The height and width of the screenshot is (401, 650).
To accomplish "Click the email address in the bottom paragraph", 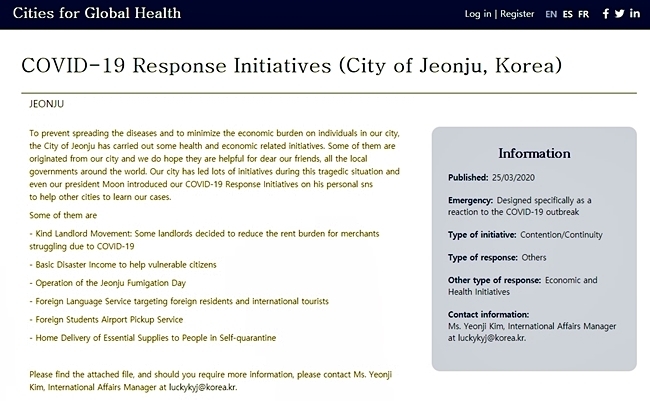I will tap(203, 387).
